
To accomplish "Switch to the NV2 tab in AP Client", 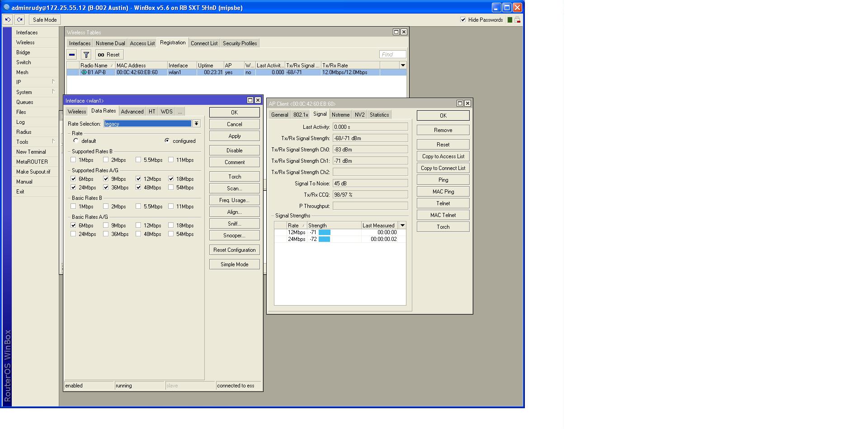I will pyautogui.click(x=359, y=115).
